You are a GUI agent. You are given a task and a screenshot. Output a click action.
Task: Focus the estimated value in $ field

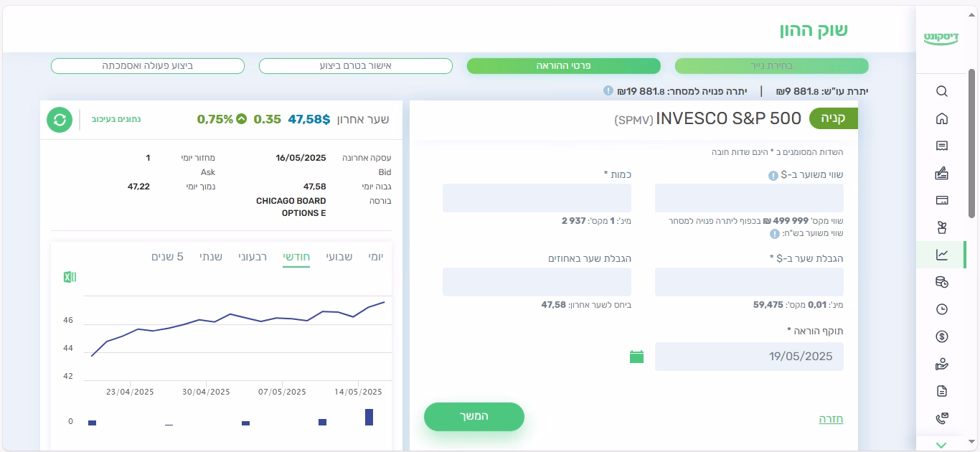749,198
